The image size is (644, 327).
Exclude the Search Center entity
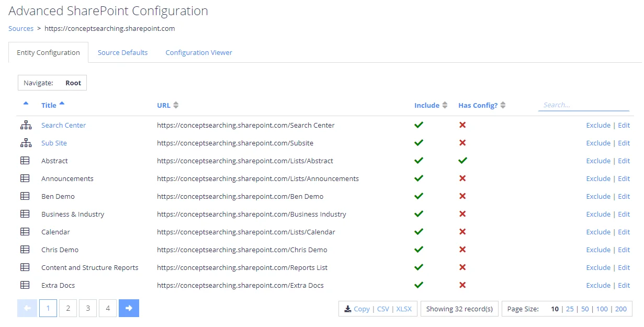click(598, 126)
